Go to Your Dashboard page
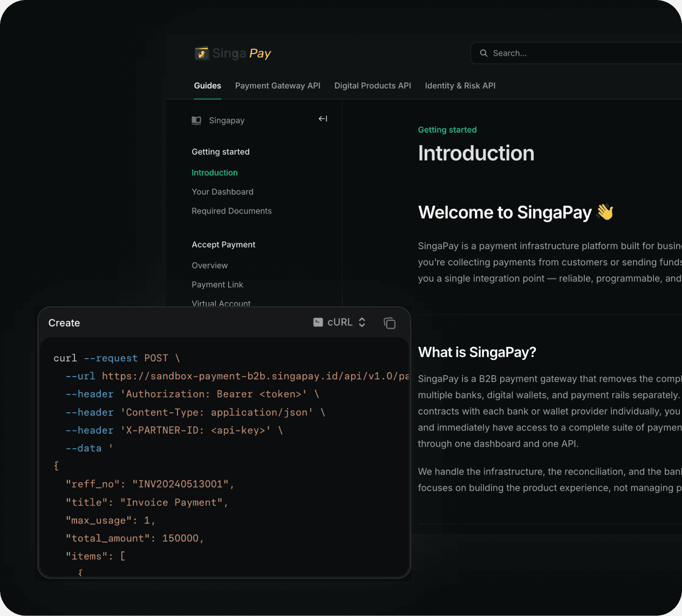The image size is (682, 616). 222,191
